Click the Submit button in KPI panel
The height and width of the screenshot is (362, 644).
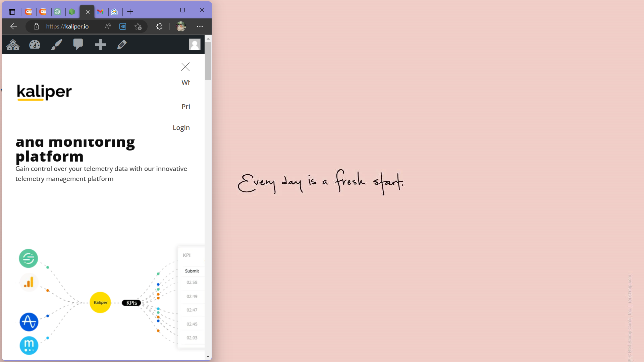(x=192, y=271)
